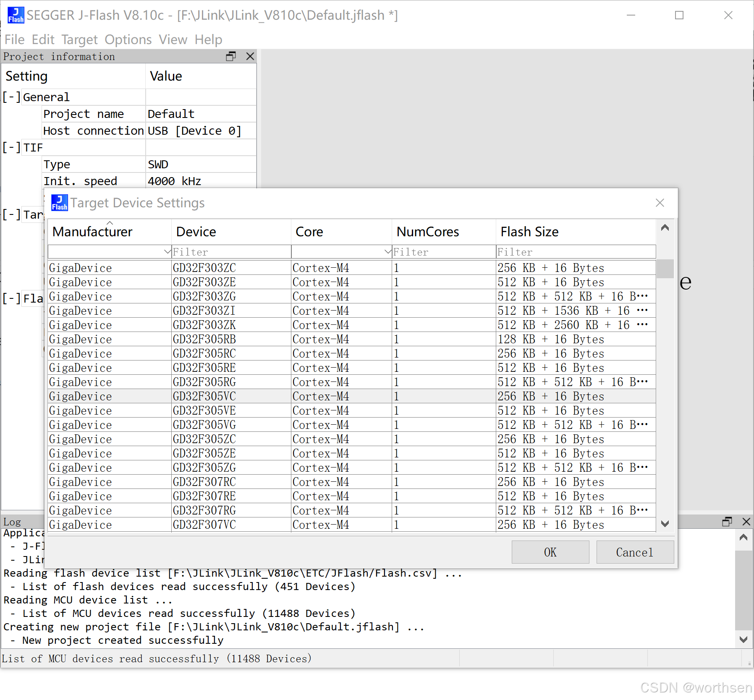
Task: Click device list scrollbar down arrow
Action: coord(665,524)
